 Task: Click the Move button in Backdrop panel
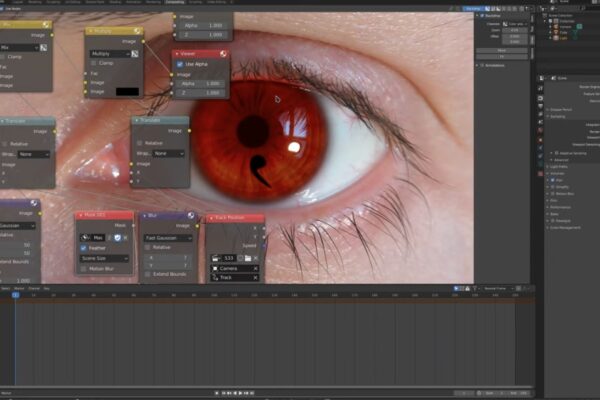point(502,51)
